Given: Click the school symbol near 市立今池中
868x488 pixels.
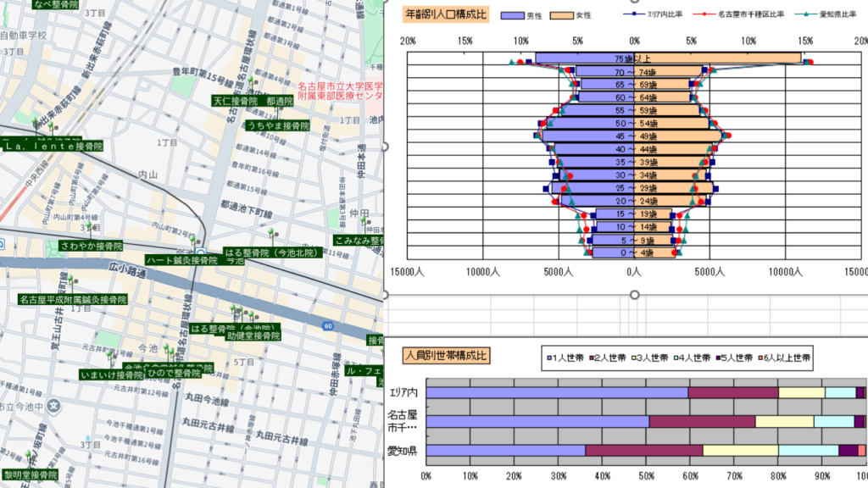Looking at the screenshot, I should (53, 405).
